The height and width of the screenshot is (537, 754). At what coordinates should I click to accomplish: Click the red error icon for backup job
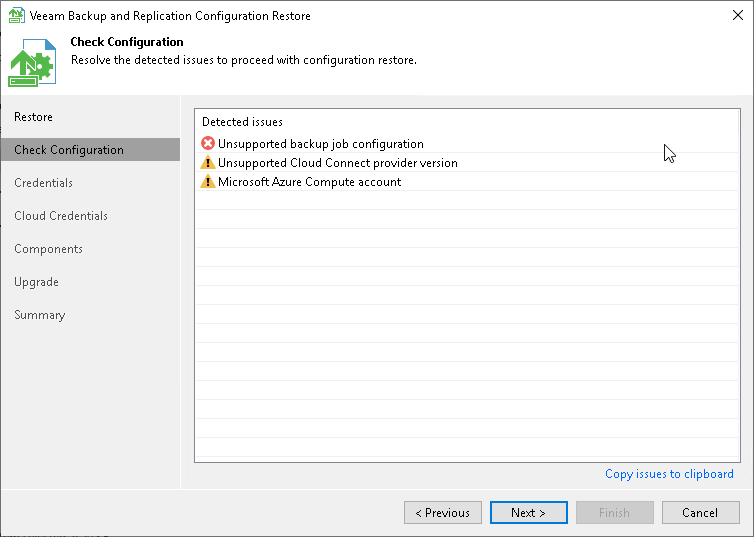pos(208,143)
